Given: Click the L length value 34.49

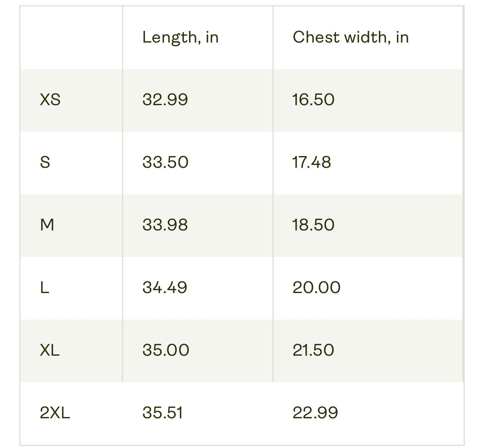Looking at the screenshot, I should click(x=165, y=287).
